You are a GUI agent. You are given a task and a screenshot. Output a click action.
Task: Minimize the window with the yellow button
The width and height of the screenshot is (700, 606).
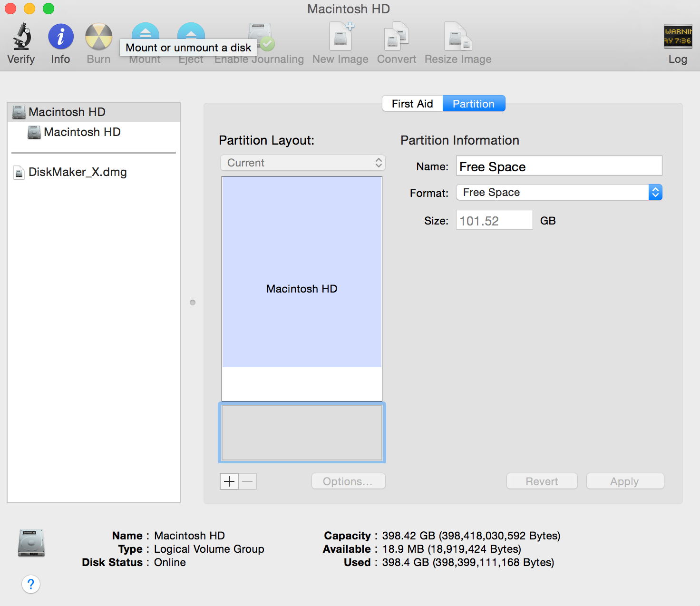29,9
